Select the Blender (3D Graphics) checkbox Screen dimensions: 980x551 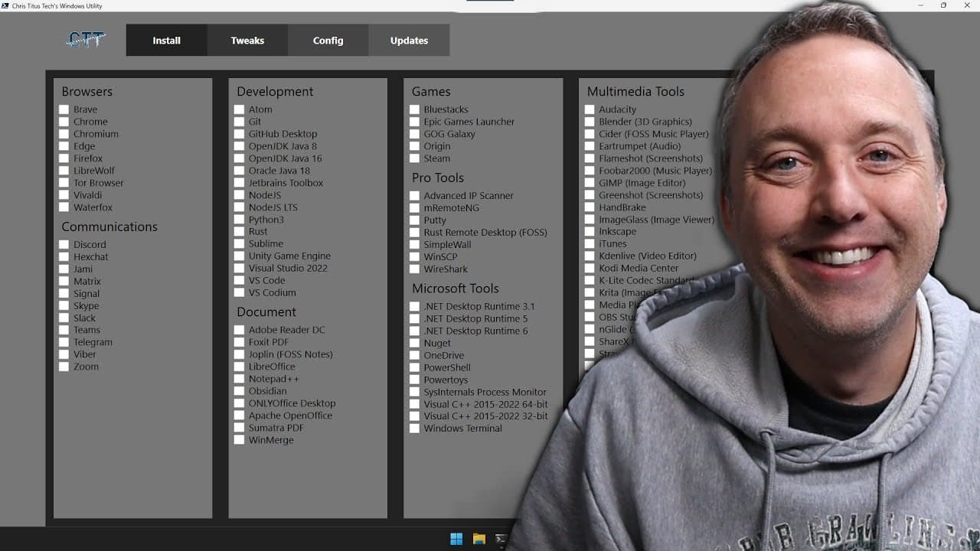click(590, 122)
